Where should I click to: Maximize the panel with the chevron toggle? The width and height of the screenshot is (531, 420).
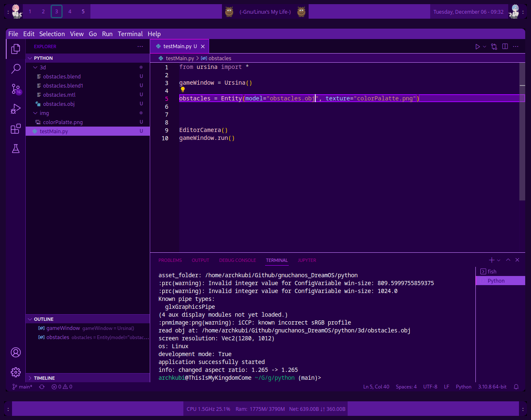coord(508,260)
